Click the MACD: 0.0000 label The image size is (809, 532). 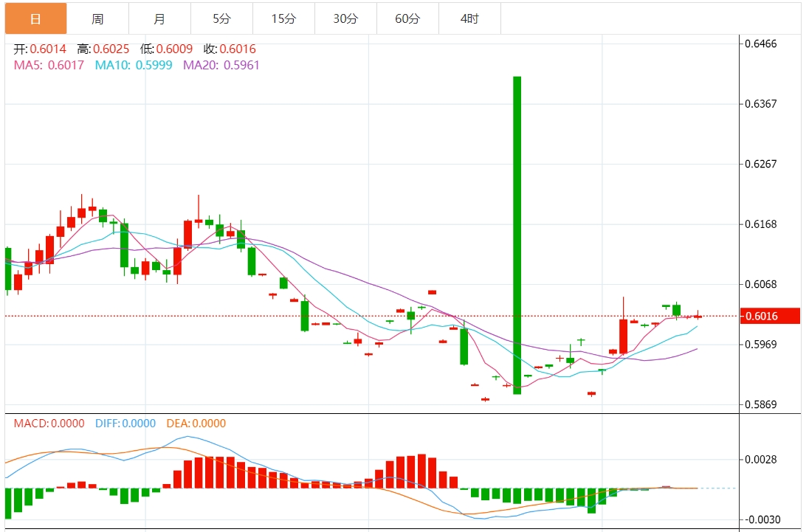tap(49, 424)
